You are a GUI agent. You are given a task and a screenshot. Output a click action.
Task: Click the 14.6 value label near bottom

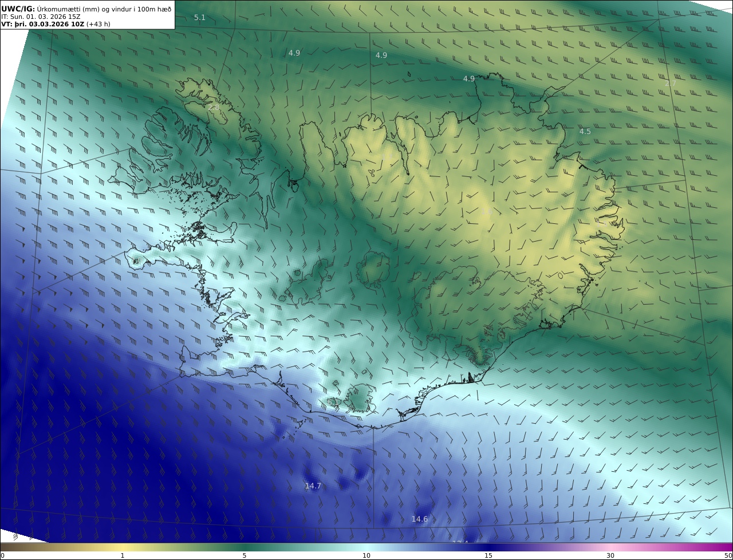[x=420, y=519]
